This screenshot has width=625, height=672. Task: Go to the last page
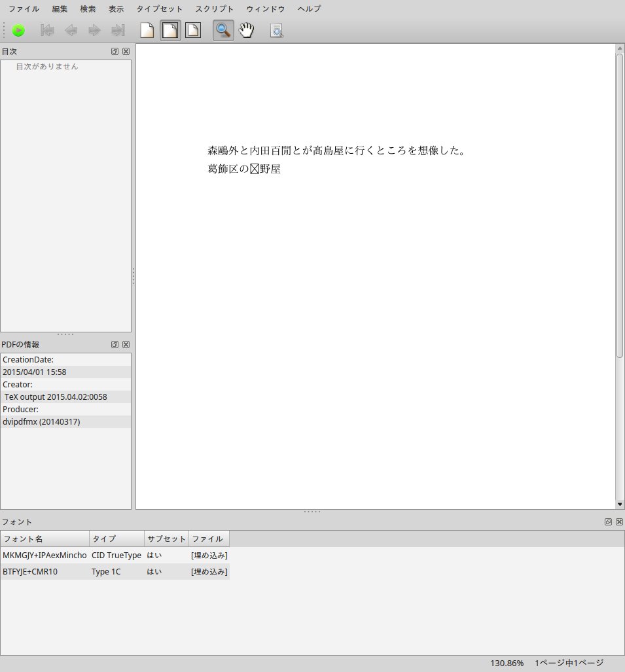118,31
